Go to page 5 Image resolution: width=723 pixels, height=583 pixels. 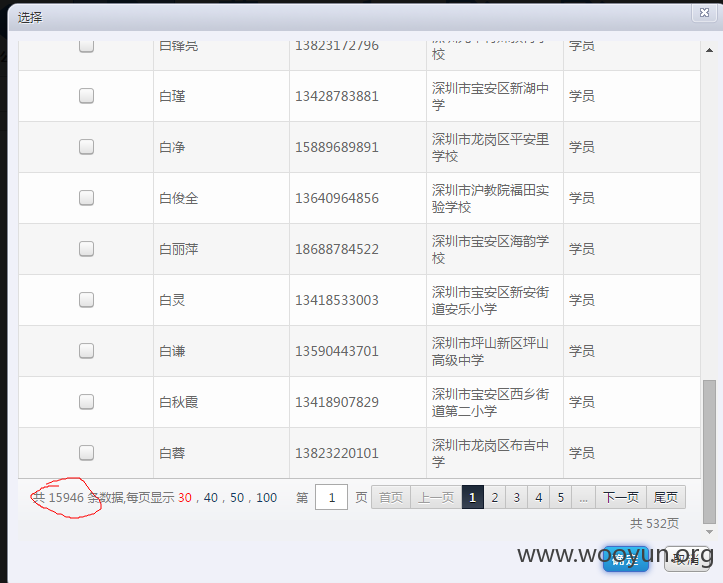(561, 497)
